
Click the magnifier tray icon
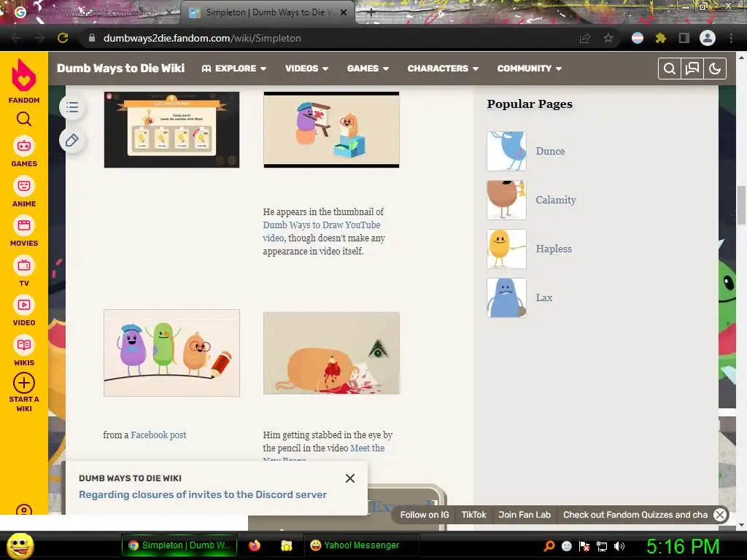549,545
